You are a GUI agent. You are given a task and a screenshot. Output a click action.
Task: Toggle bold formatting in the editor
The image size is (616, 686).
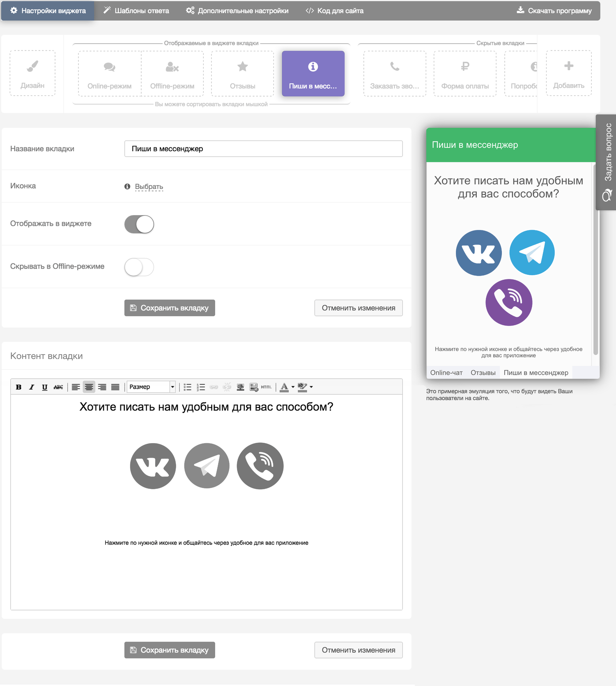18,387
